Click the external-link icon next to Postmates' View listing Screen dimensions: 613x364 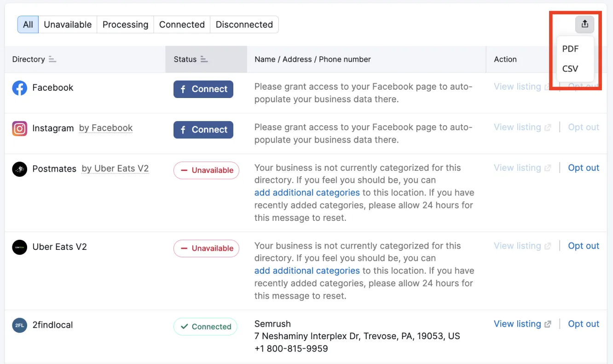pyautogui.click(x=549, y=168)
